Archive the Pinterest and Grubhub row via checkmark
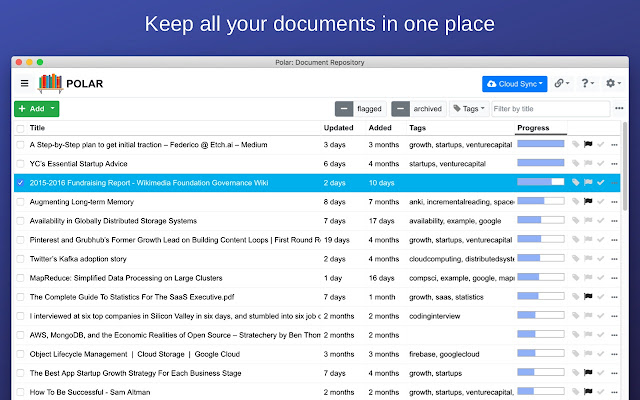The height and width of the screenshot is (400, 640). tap(601, 240)
